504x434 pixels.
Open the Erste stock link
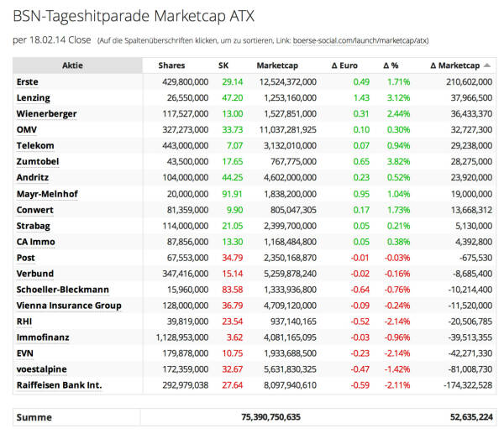tap(27, 81)
